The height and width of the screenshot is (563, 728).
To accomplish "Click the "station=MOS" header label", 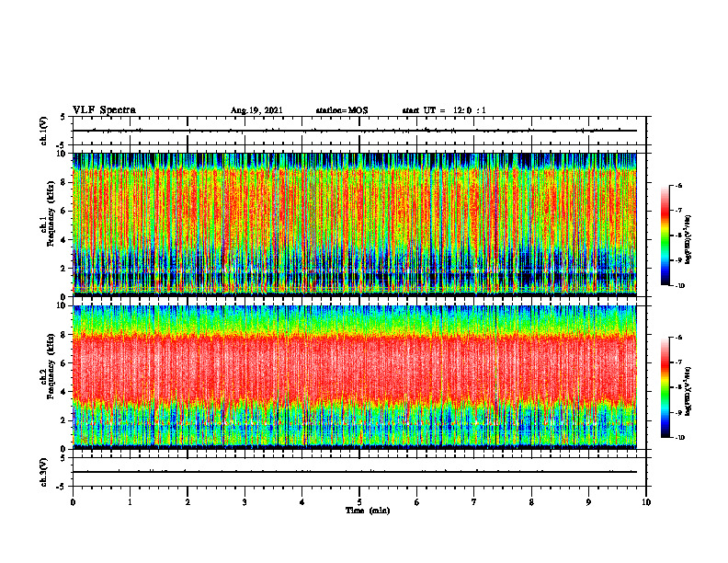I will click(x=342, y=110).
